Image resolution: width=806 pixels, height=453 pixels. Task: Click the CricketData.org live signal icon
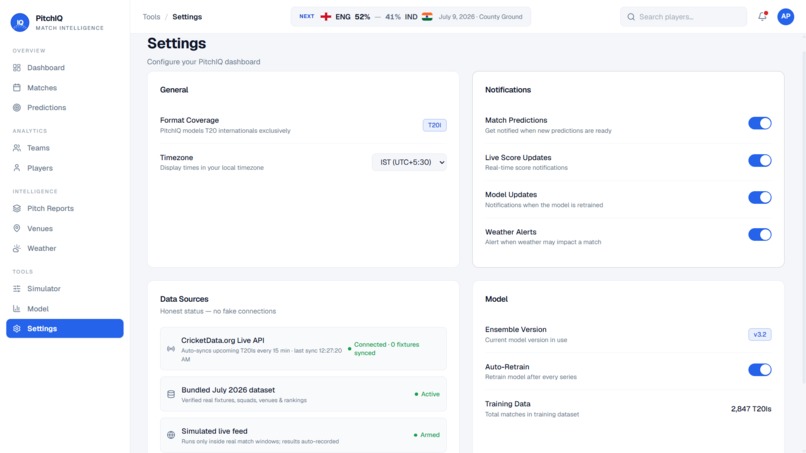(x=171, y=349)
